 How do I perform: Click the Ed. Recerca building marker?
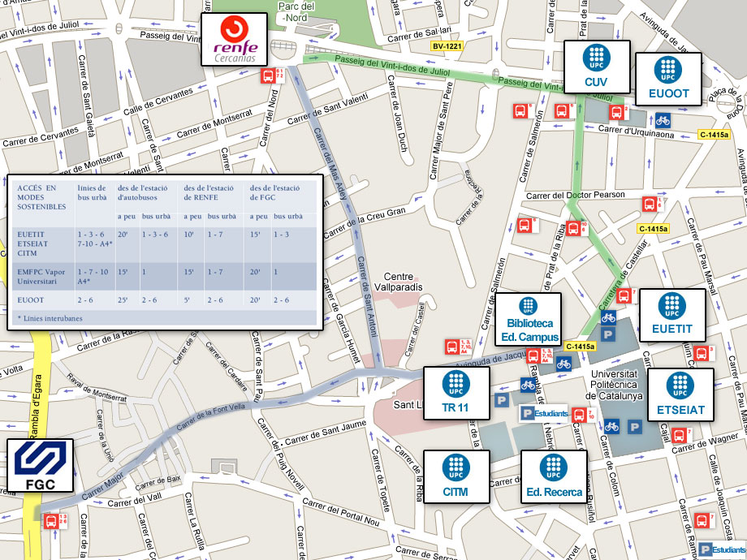(554, 477)
